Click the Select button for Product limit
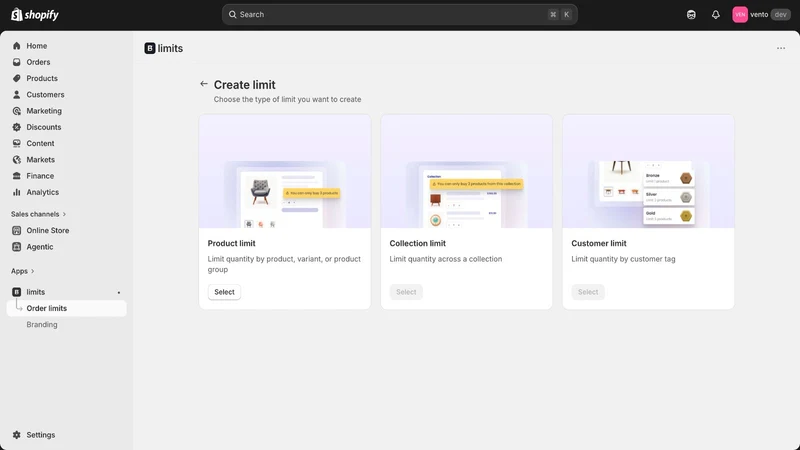Image resolution: width=800 pixels, height=450 pixels. 224,292
